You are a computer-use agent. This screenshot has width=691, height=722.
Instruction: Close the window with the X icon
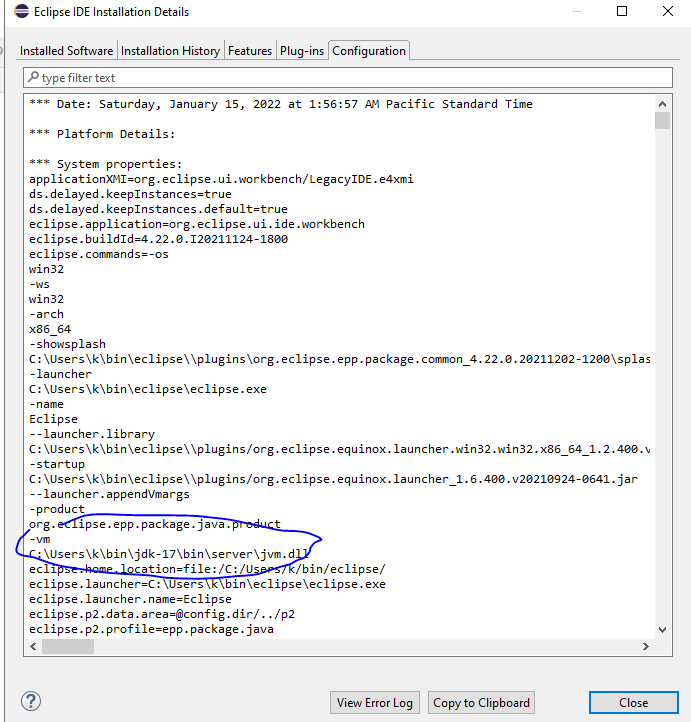click(668, 11)
